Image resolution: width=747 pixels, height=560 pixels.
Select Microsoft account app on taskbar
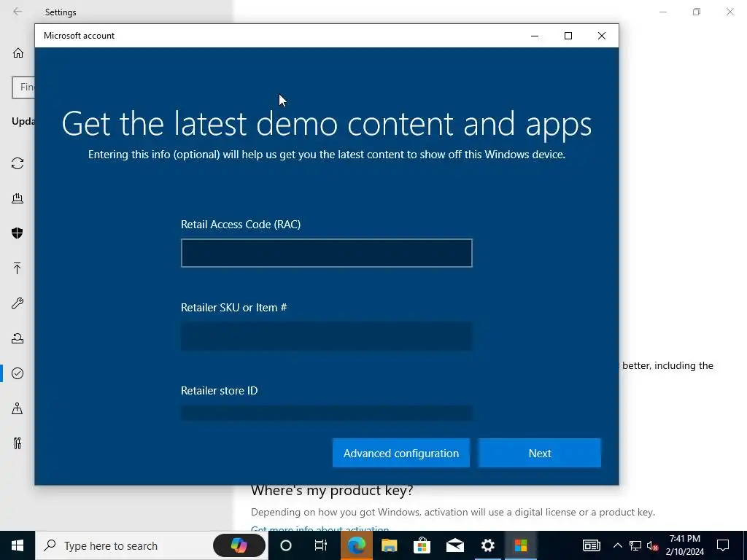pos(521,545)
